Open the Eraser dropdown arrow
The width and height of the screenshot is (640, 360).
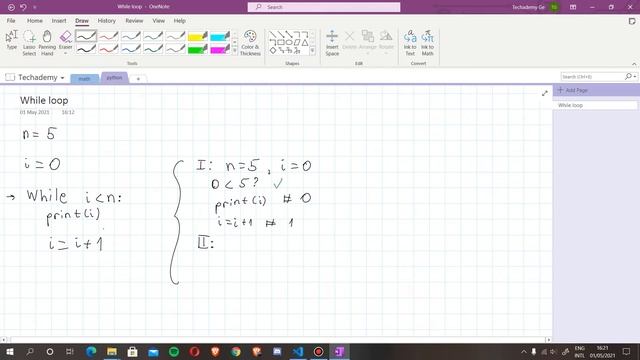pyautogui.click(x=65, y=53)
